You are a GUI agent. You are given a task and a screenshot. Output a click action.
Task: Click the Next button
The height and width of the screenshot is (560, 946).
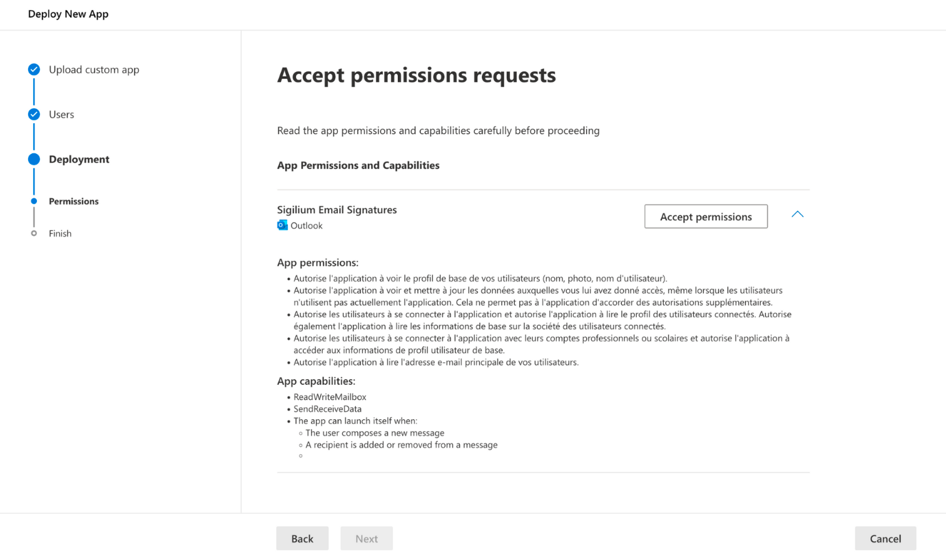pos(367,538)
